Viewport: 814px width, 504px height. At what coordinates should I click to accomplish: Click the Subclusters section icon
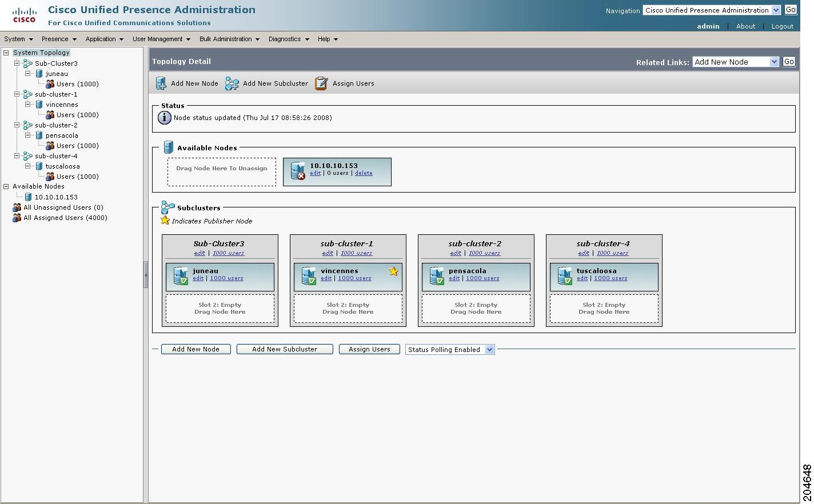click(x=167, y=207)
